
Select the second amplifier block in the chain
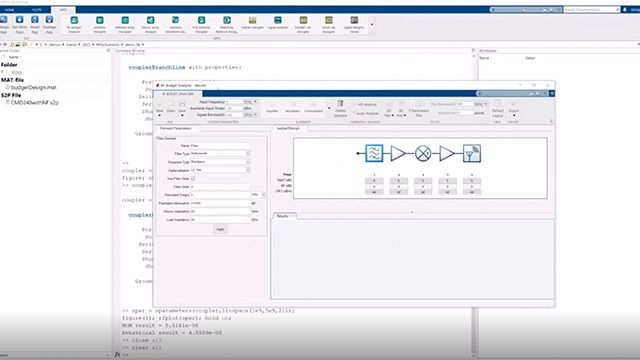[x=447, y=153]
